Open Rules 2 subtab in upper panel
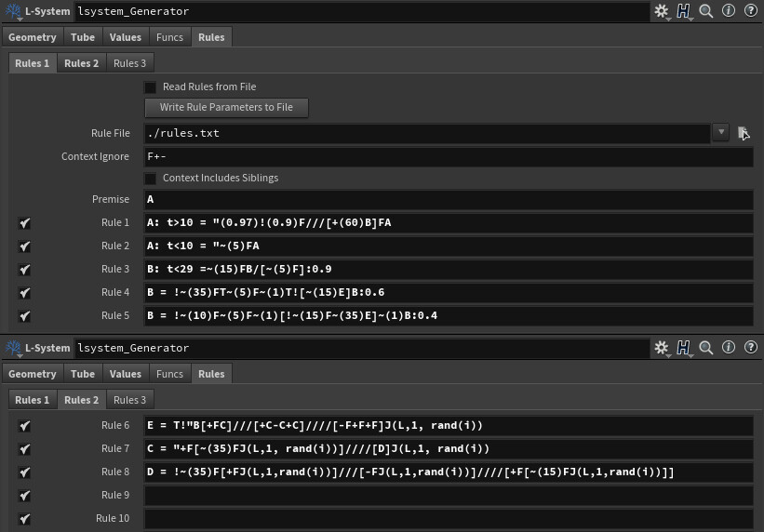 (x=81, y=63)
